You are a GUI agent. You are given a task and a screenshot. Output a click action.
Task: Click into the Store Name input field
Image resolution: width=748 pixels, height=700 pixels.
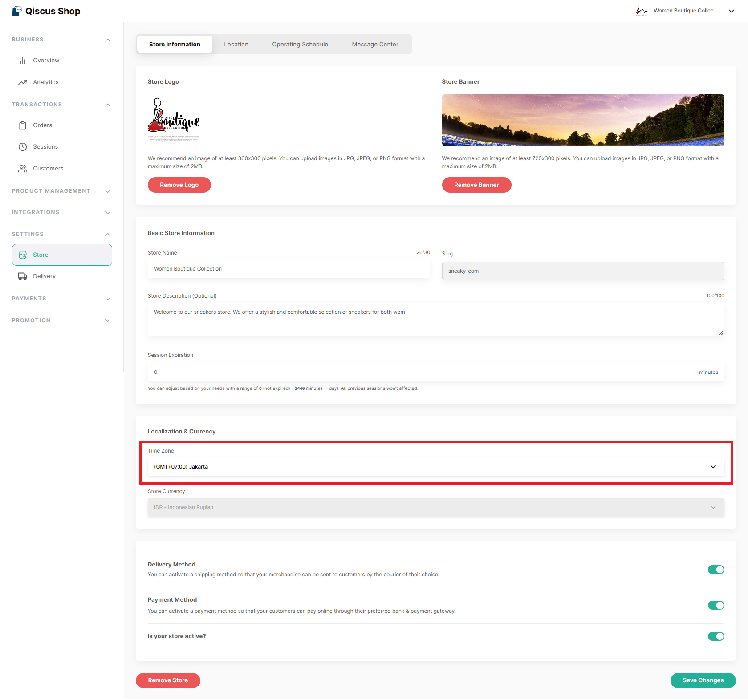289,269
